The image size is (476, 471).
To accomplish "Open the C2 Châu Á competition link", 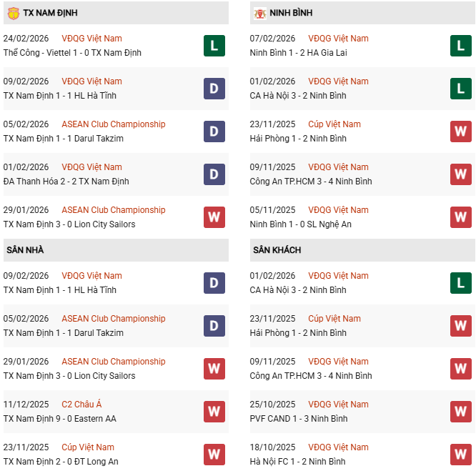I will tap(82, 405).
